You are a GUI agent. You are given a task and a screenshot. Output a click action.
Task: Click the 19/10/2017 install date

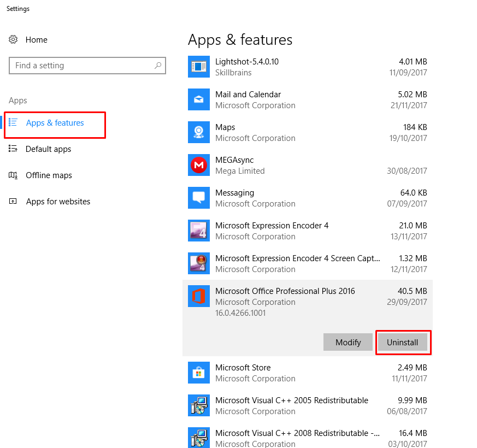pos(408,138)
